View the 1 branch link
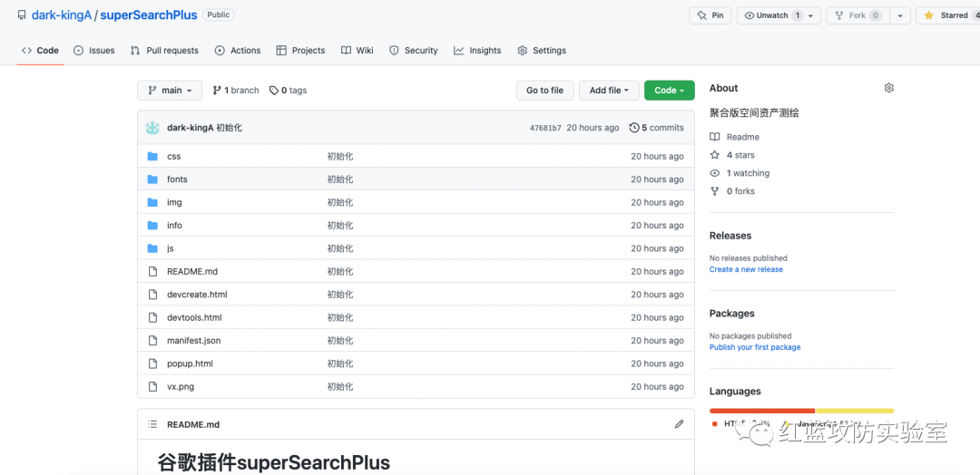 click(x=236, y=91)
